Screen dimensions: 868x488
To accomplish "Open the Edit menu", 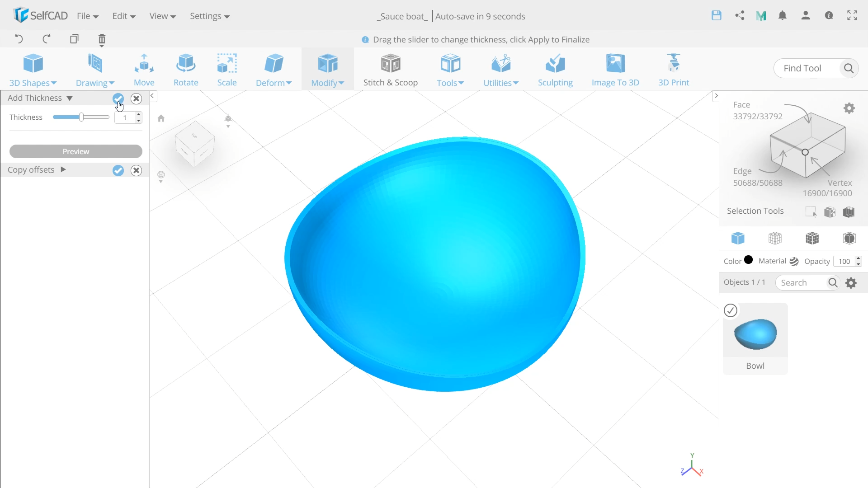I will [124, 16].
